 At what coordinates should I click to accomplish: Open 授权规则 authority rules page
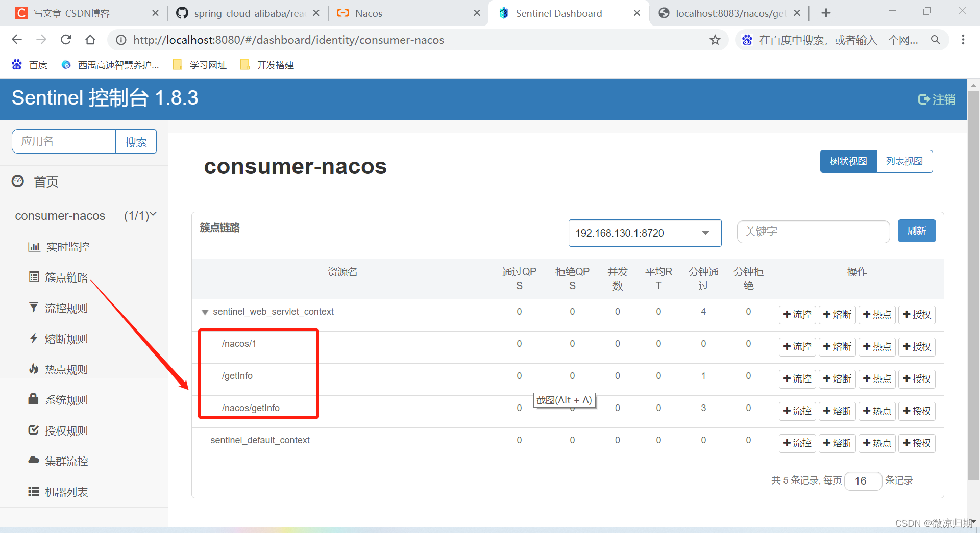[59, 430]
